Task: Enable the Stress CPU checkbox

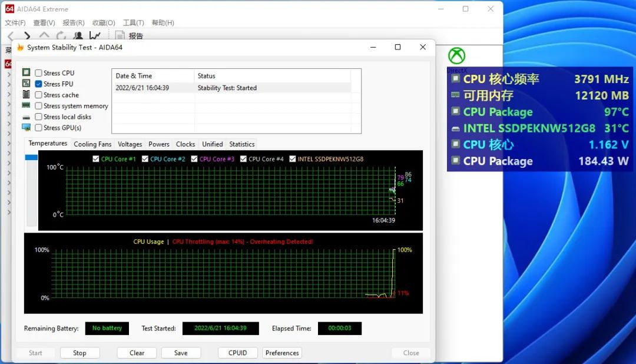Action: pos(37,72)
